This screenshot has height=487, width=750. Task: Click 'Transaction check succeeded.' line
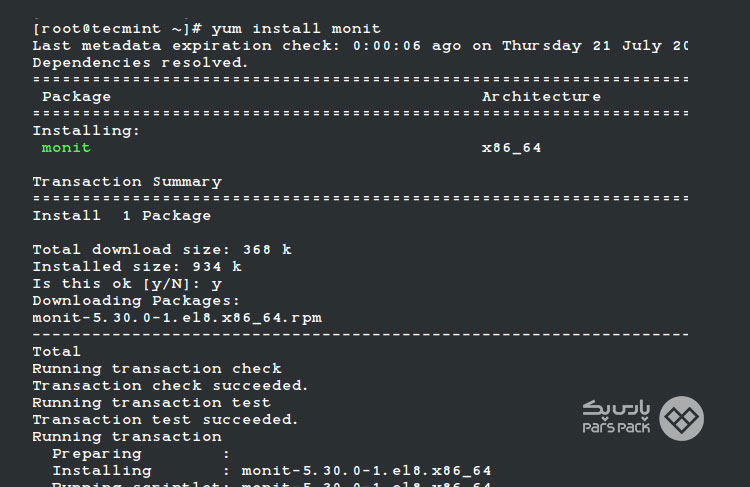[170, 386]
